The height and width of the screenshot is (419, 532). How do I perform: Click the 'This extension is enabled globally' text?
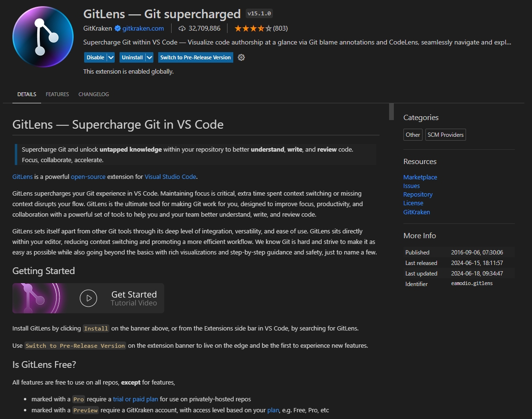(128, 71)
